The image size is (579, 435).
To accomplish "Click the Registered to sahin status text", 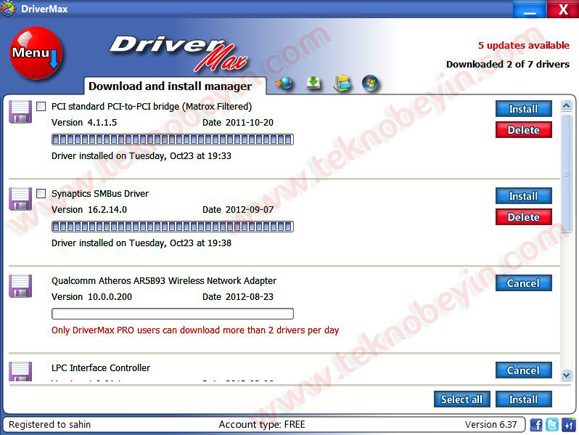I will click(x=49, y=425).
